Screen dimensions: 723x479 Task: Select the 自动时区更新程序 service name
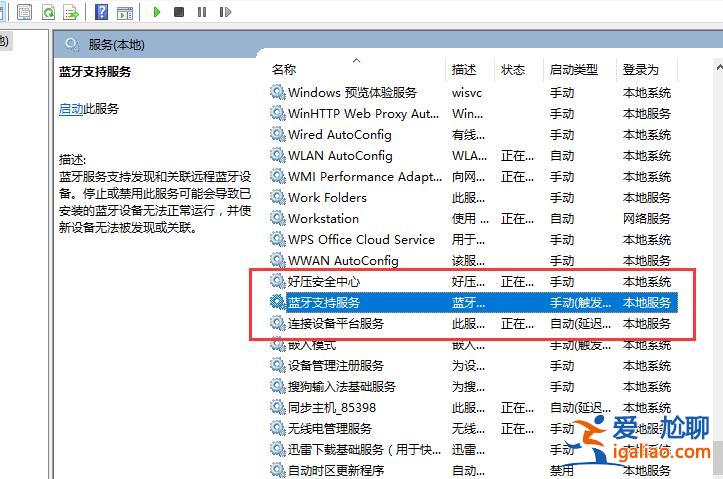[x=336, y=470]
